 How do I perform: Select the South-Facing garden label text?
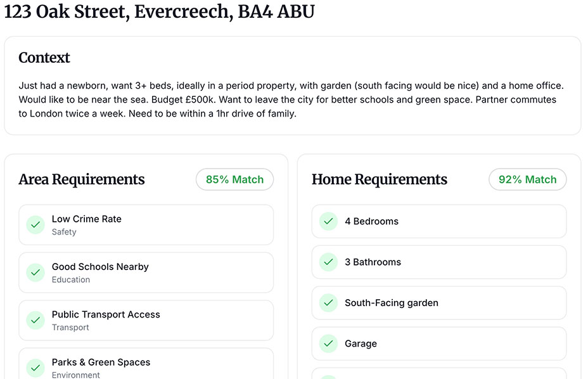(x=392, y=303)
